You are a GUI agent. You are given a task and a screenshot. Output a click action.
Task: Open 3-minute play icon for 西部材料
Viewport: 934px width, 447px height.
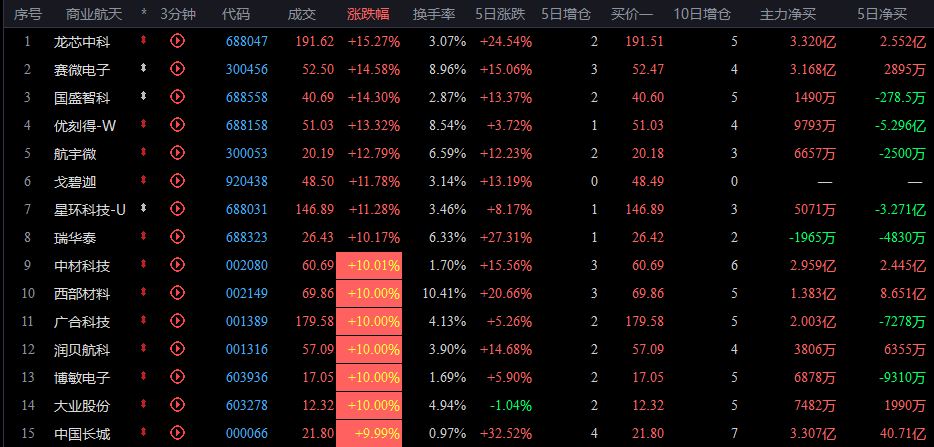click(178, 293)
